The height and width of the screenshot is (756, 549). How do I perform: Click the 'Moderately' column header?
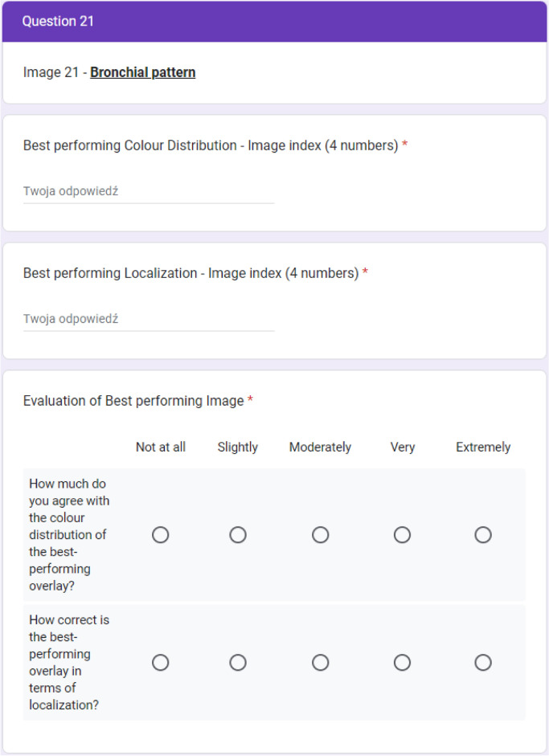click(321, 447)
